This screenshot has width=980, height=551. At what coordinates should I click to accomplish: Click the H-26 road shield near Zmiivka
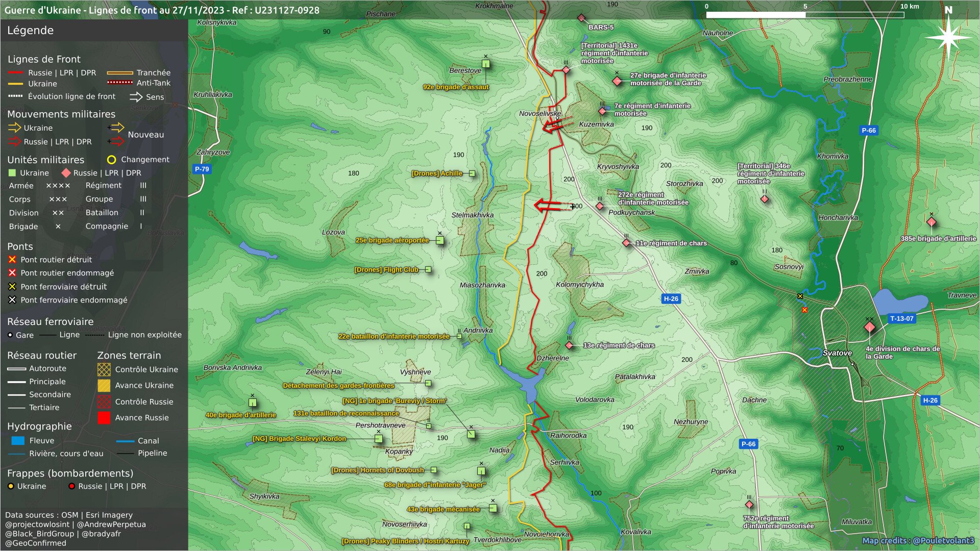pyautogui.click(x=671, y=299)
